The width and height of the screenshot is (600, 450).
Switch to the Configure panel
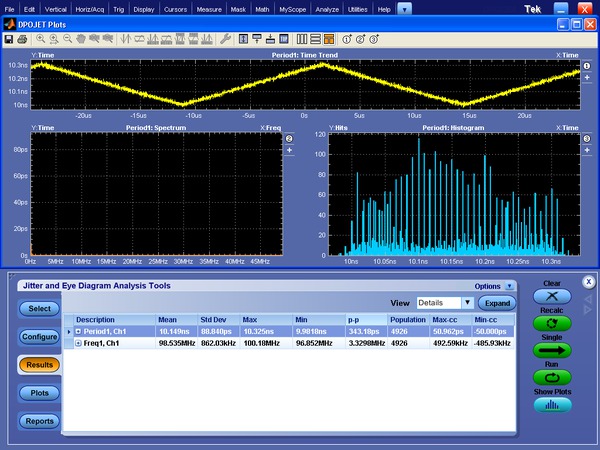point(39,337)
